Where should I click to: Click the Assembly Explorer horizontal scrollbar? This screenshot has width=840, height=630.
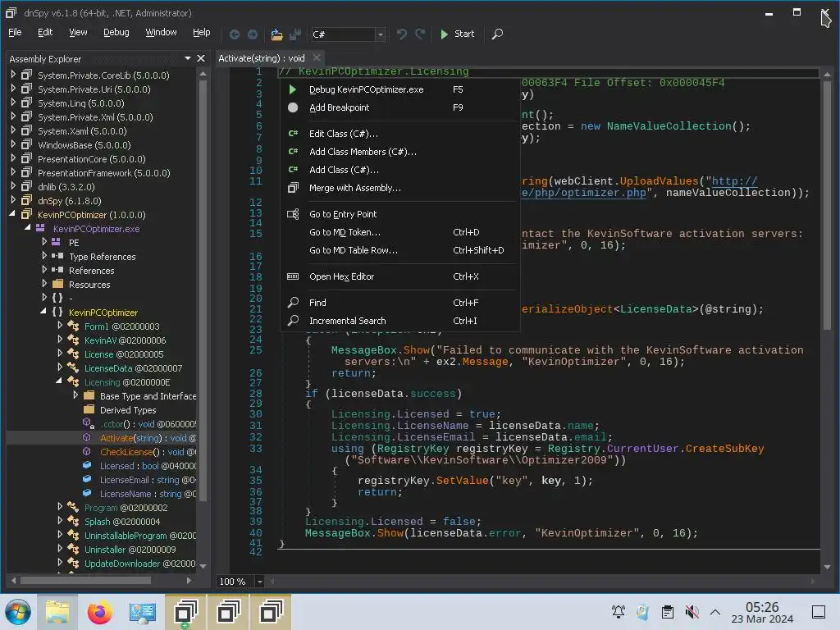(x=85, y=580)
